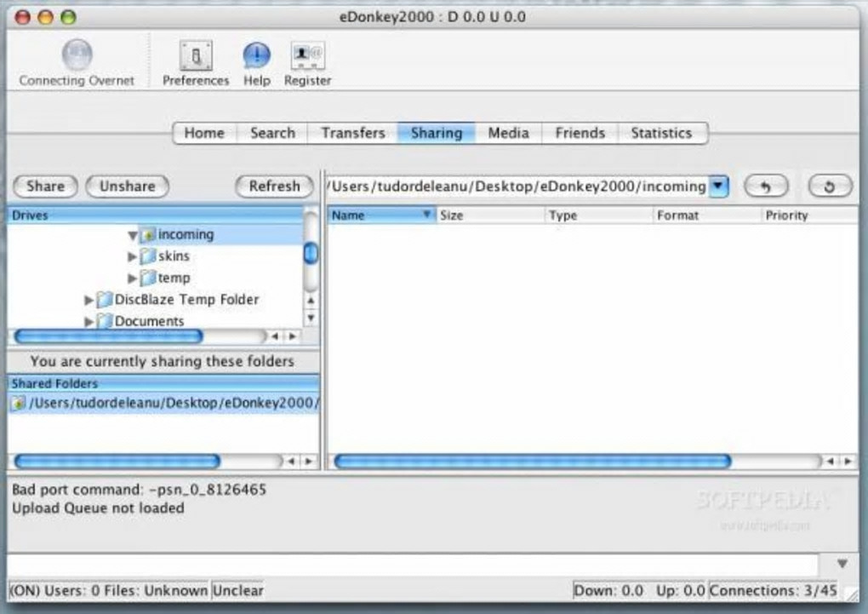Switch to the Transfers tab
This screenshot has height=614, width=868.
click(352, 133)
